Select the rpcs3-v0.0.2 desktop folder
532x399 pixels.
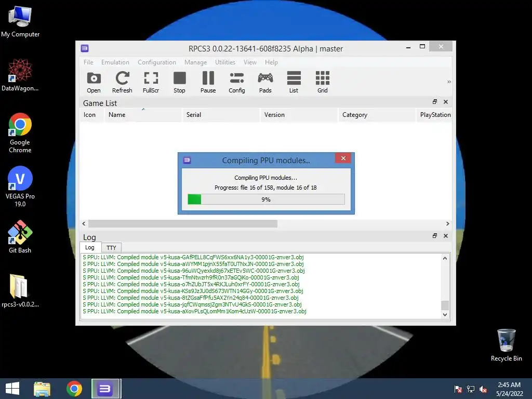[x=20, y=290]
